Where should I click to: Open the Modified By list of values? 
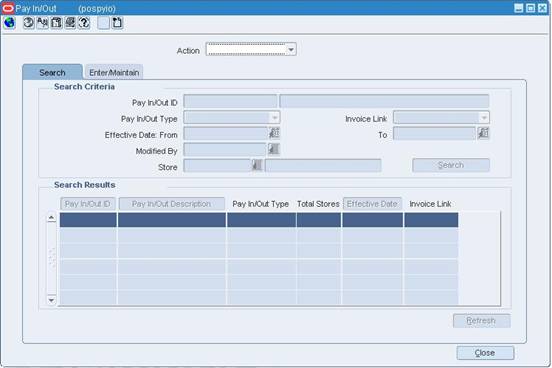274,149
